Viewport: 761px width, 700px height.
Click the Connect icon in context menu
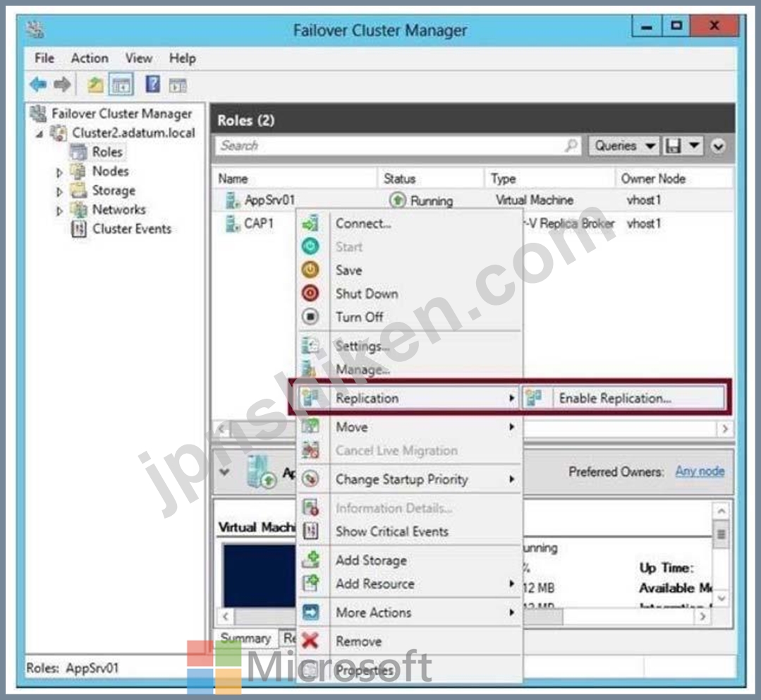(x=310, y=224)
